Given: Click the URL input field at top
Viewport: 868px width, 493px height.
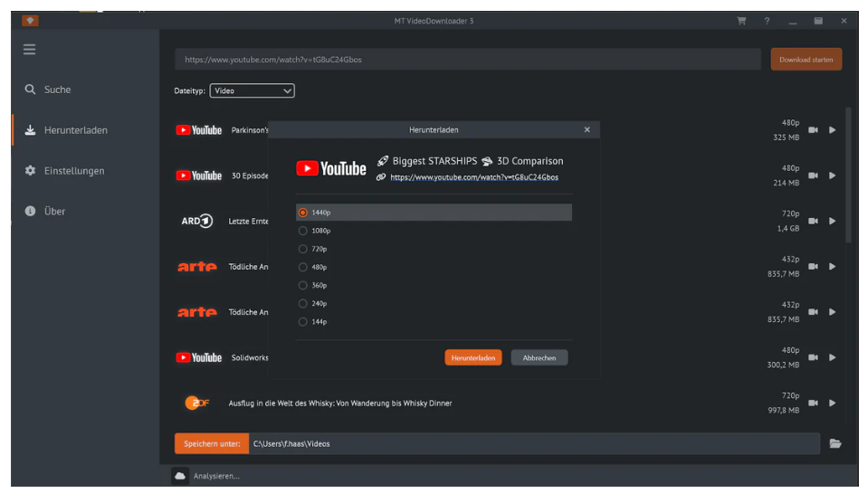Looking at the screenshot, I should point(468,59).
